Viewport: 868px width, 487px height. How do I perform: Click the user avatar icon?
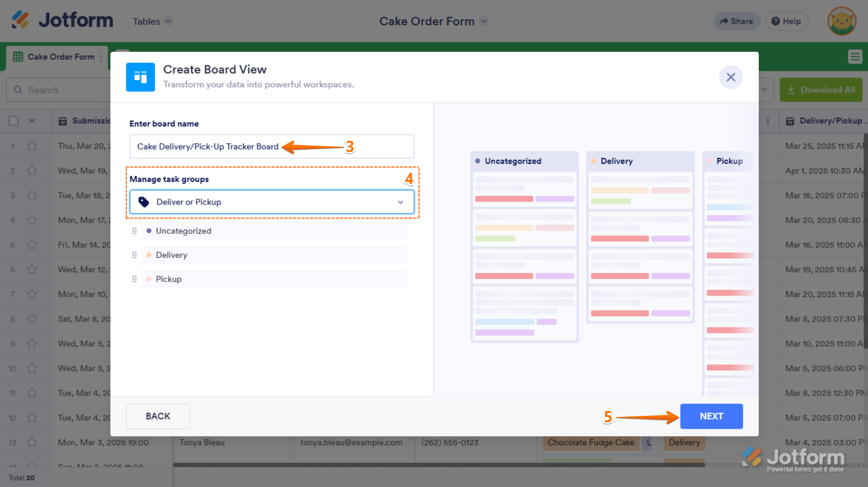click(841, 21)
